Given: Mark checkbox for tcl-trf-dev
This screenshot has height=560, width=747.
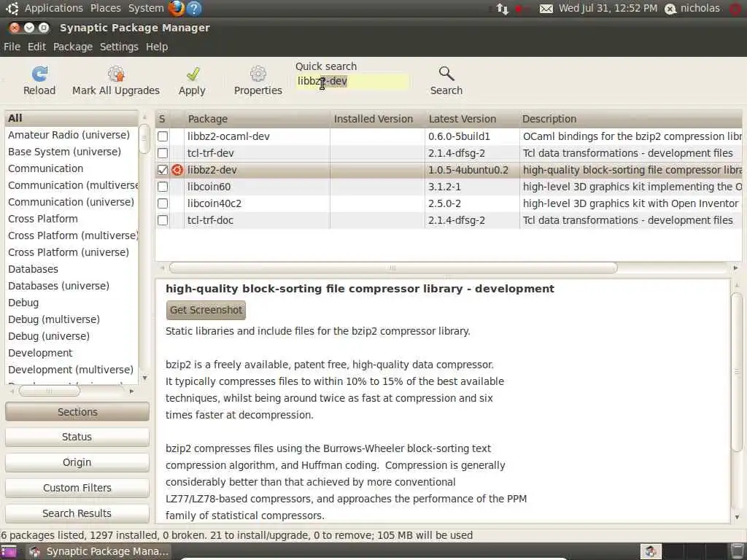Looking at the screenshot, I should [x=163, y=153].
